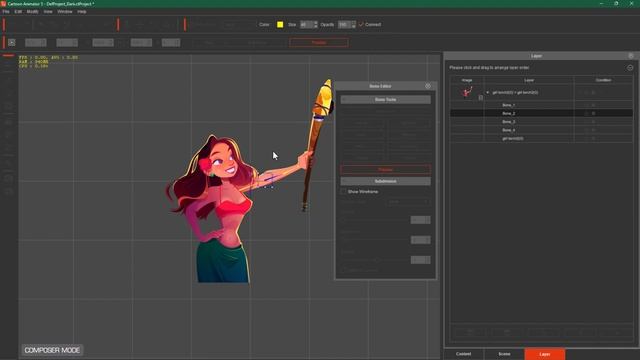This screenshot has height=360, width=640.
Task: Open the Help menu
Action: (x=82, y=12)
